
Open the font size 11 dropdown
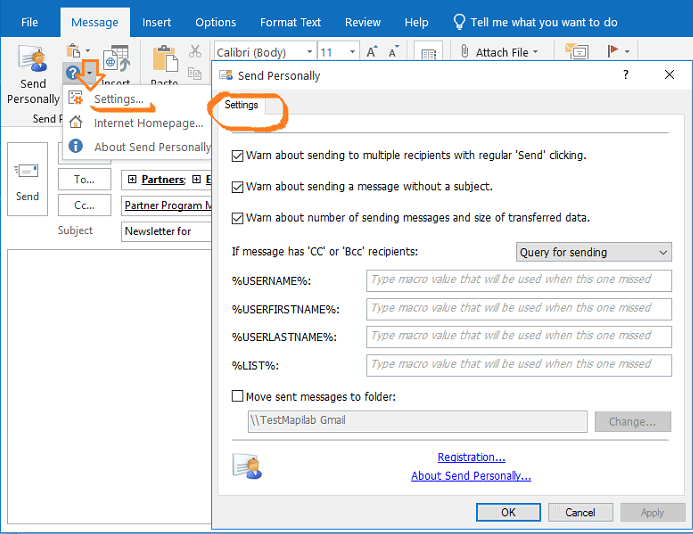coord(352,52)
